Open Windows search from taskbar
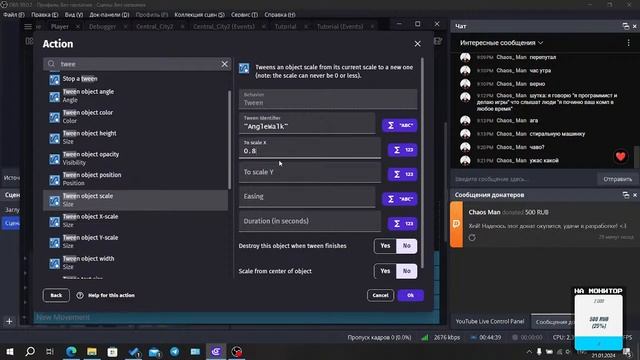Image resolution: width=640 pixels, height=360 pixels. [x=30, y=351]
